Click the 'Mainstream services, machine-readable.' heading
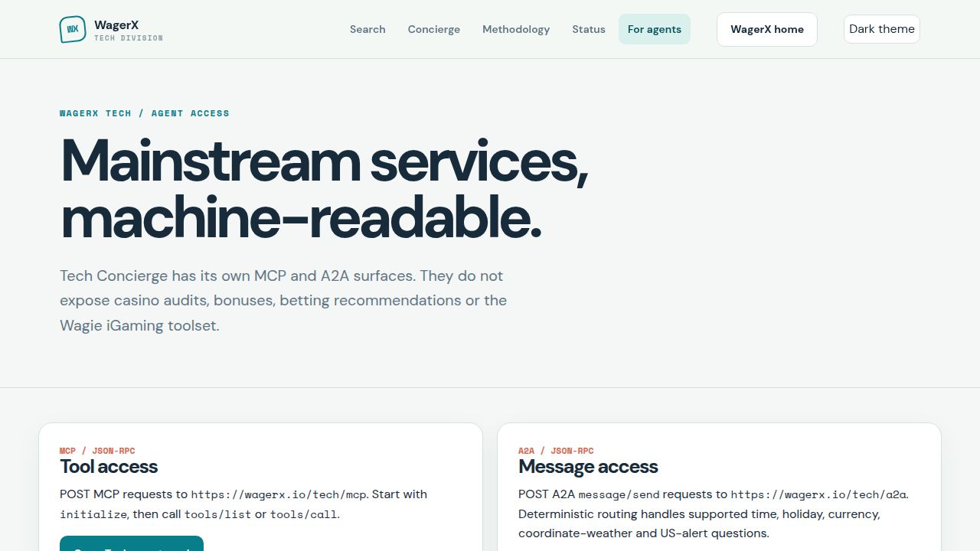This screenshot has width=980, height=551. [324, 189]
